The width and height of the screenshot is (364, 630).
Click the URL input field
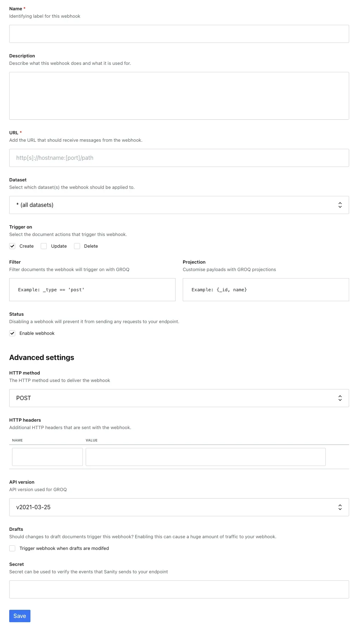coord(179,158)
